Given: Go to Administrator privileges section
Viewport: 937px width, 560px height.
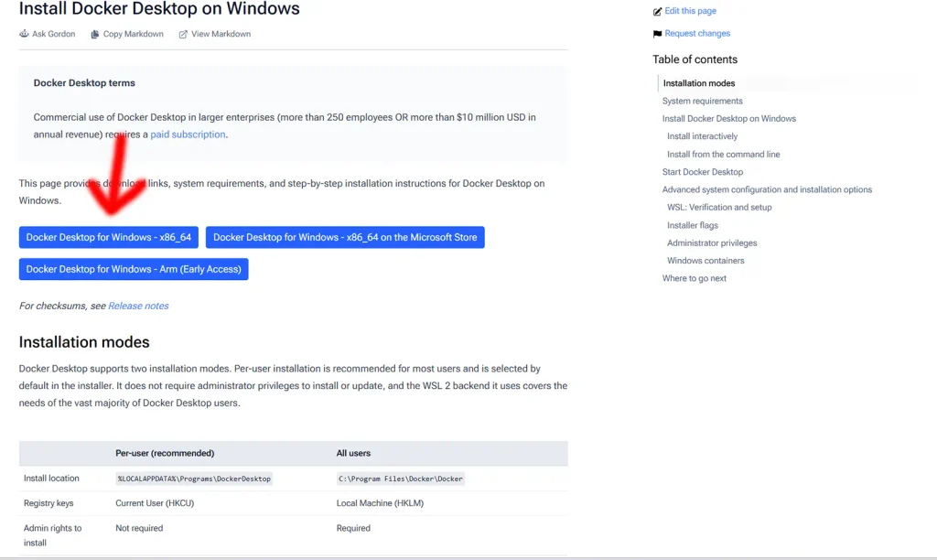Looking at the screenshot, I should tap(712, 242).
